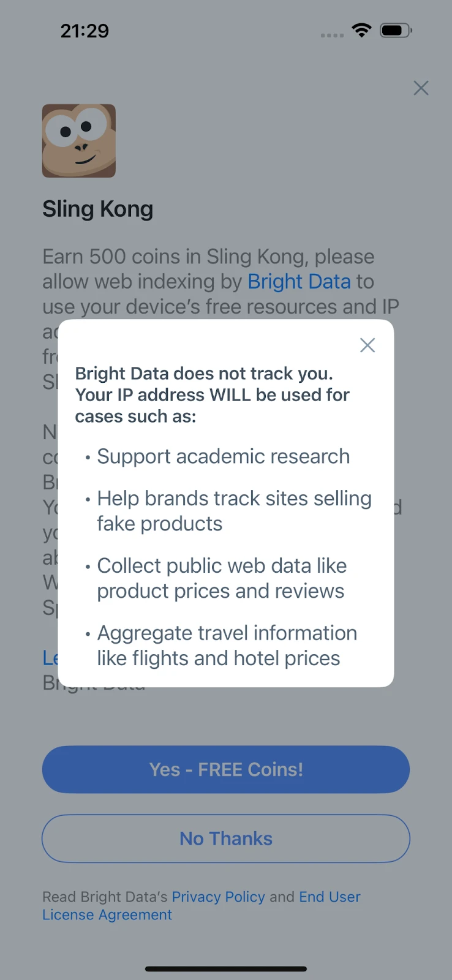Tap the 'Support academic research' bullet
This screenshot has height=980, width=452.
coord(223,456)
